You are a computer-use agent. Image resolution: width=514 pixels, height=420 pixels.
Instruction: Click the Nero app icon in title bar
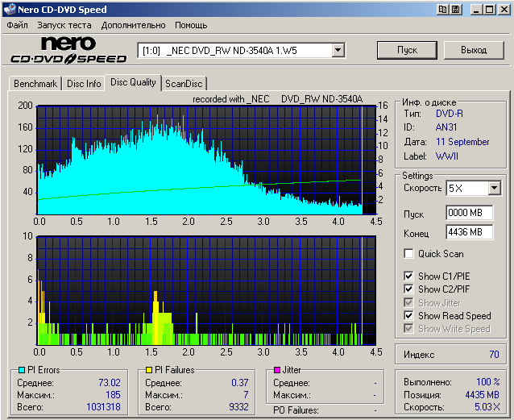click(9, 9)
